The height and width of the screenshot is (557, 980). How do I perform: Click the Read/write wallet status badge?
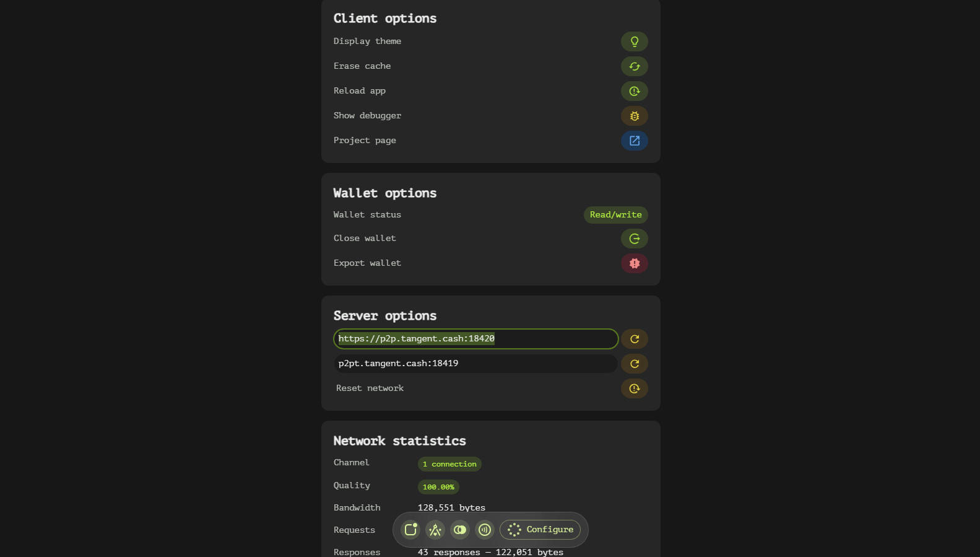click(x=615, y=215)
